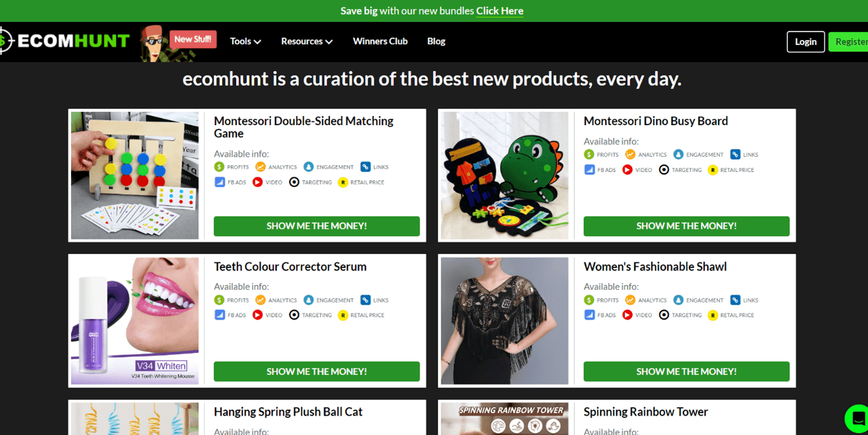Click the Links icon under Women's Fashionable Shawl
The height and width of the screenshot is (435, 868).
point(735,300)
